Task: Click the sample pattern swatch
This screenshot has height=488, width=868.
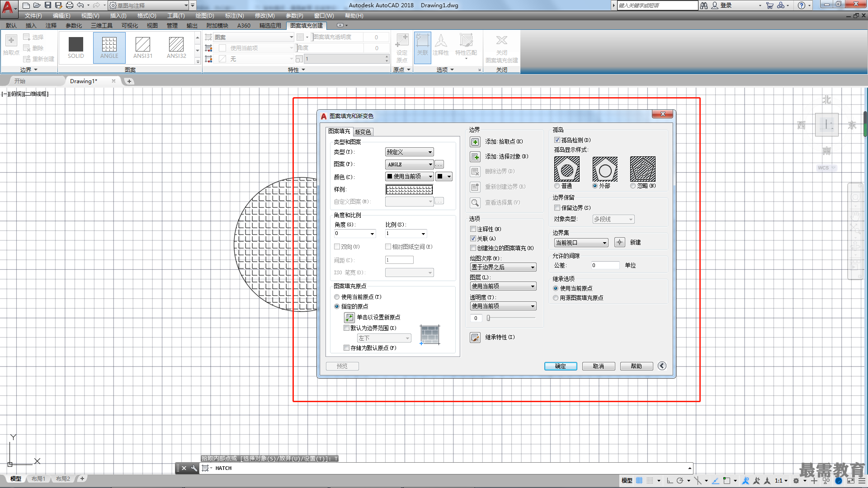Action: [410, 190]
